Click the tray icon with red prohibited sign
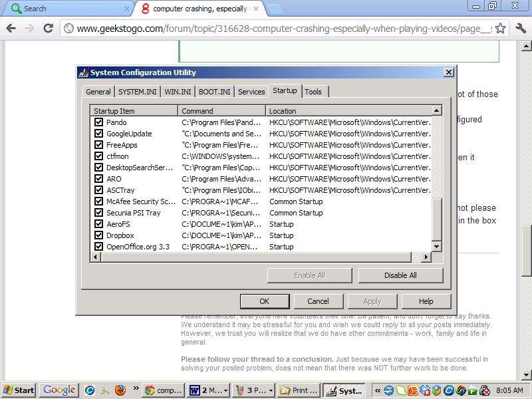 pyautogui.click(x=485, y=390)
